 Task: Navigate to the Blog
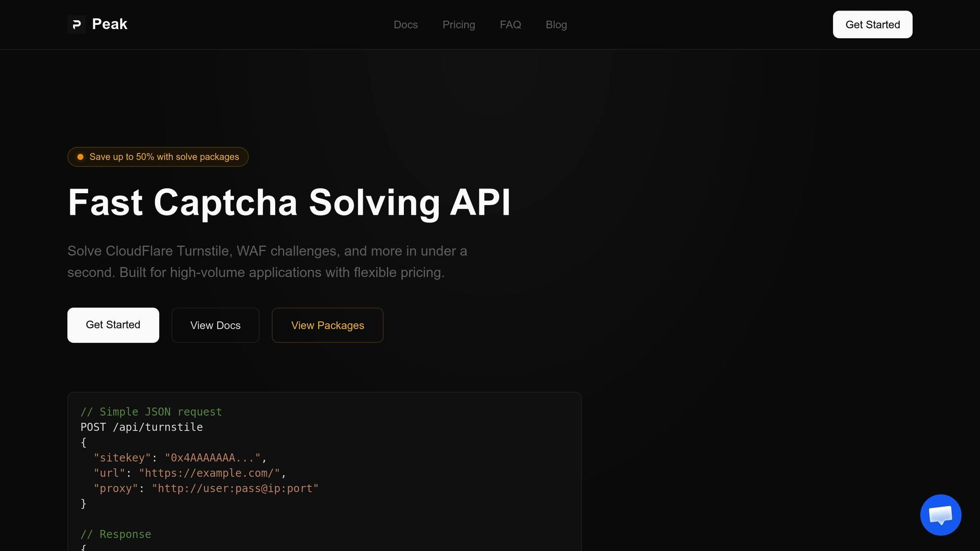coord(556,25)
